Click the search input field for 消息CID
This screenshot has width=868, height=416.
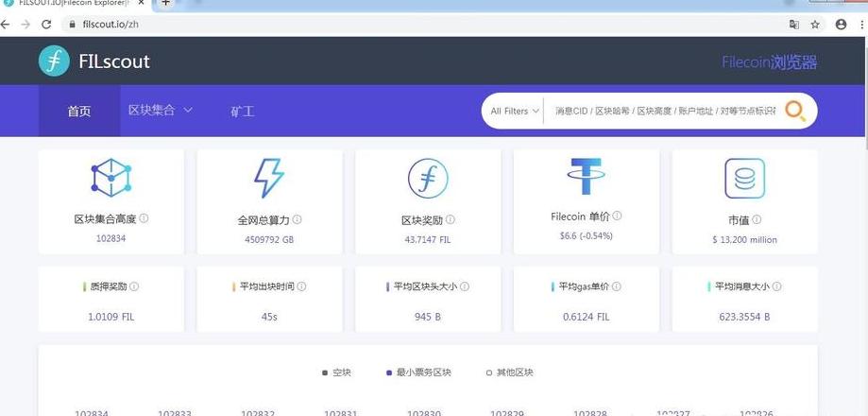coord(665,111)
